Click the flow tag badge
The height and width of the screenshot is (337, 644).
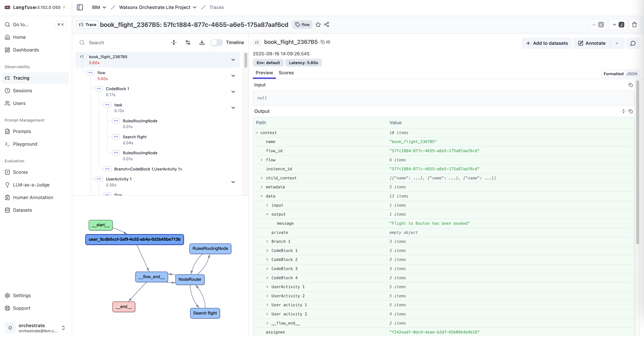pyautogui.click(x=302, y=24)
